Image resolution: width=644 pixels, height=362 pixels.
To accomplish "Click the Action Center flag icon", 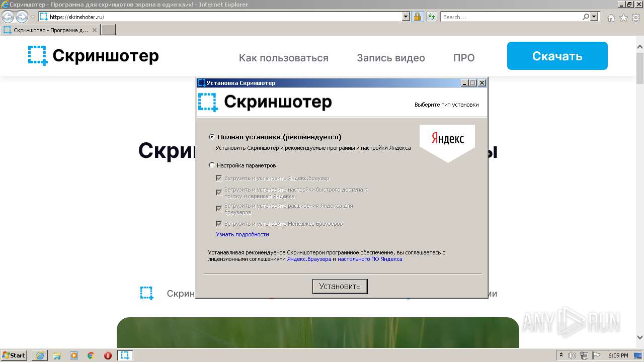I will [596, 355].
